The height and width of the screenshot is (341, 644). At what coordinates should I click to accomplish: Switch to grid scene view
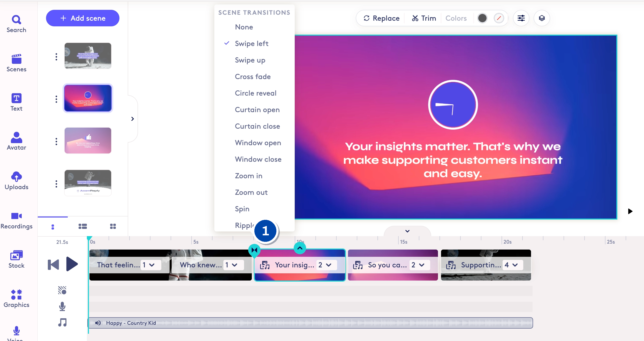(113, 227)
